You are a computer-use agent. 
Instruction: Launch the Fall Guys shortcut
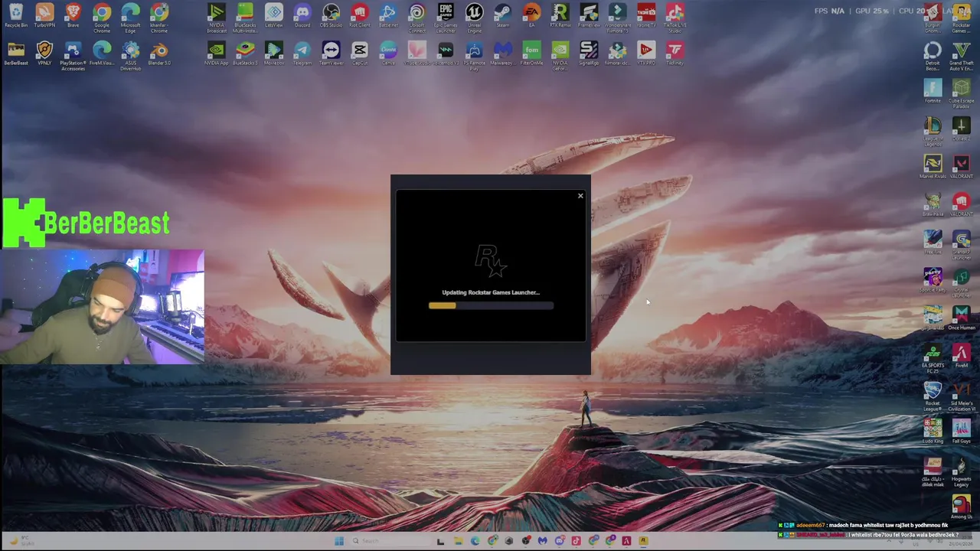click(961, 432)
